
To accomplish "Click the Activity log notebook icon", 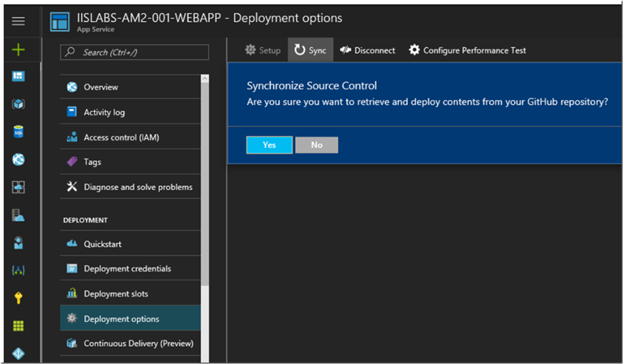I will point(72,112).
